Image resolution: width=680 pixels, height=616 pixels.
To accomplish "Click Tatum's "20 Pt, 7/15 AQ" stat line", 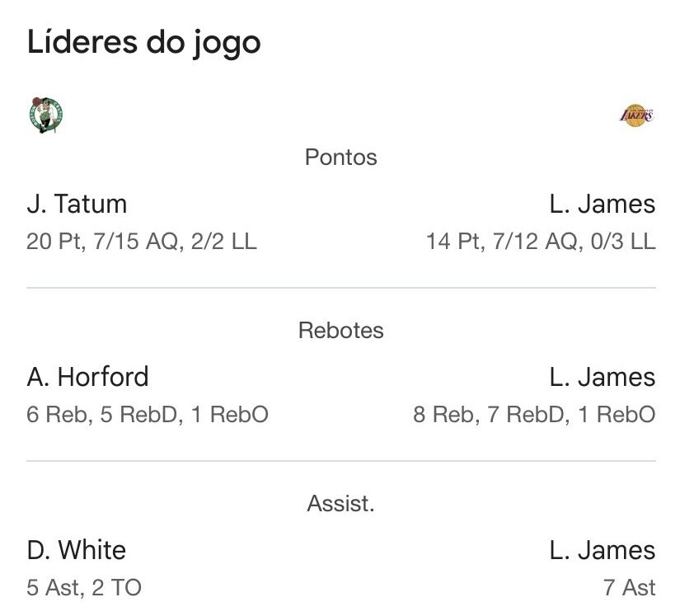I will tap(142, 242).
